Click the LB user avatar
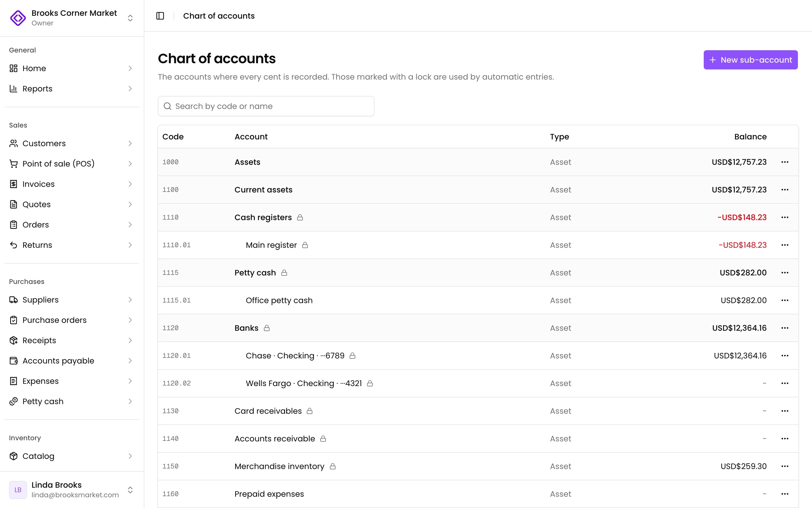This screenshot has width=812, height=508. click(x=18, y=490)
